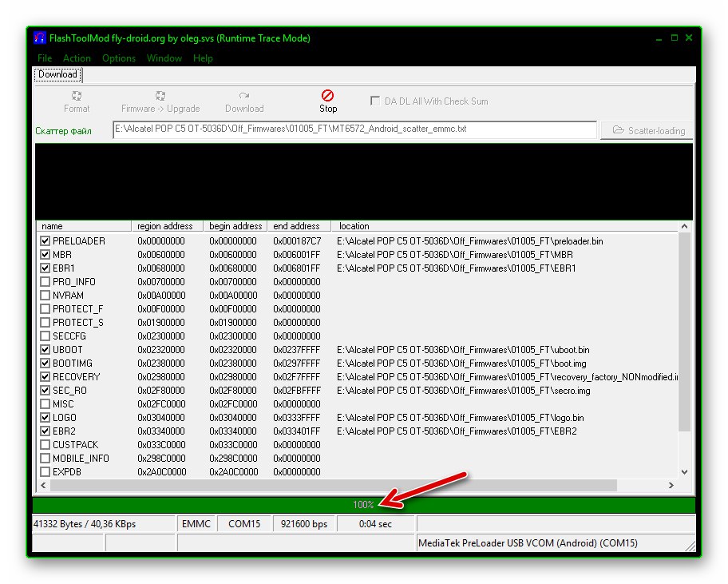Check the MOBILE_INFO partition checkbox
Image resolution: width=728 pixels, height=584 pixels.
[45, 458]
